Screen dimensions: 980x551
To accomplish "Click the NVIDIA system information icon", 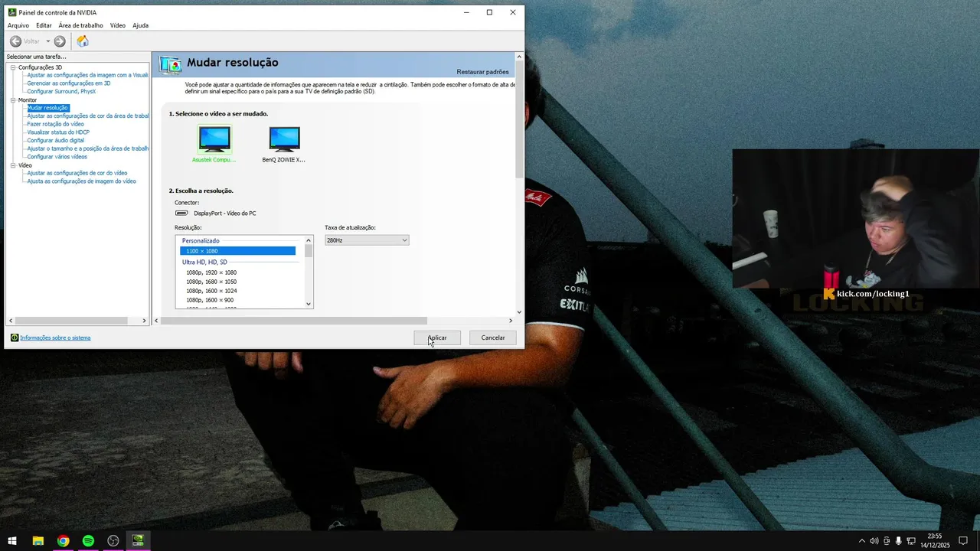I will click(15, 337).
